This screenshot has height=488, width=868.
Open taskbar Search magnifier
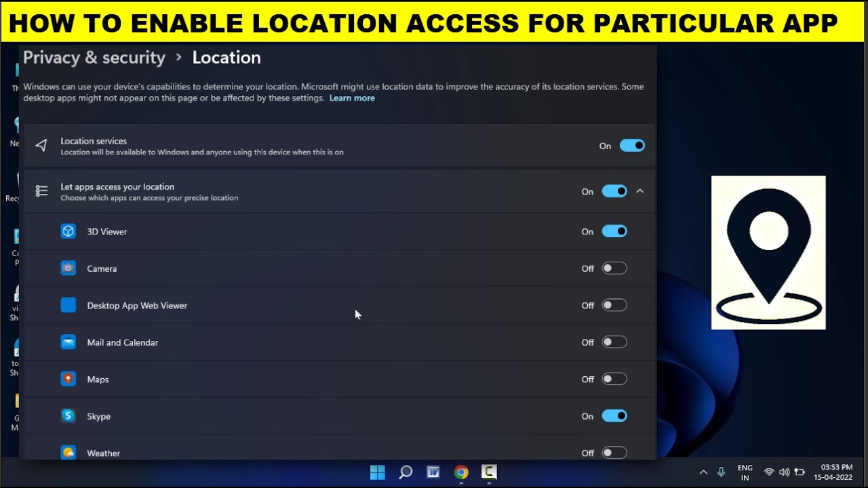click(406, 472)
